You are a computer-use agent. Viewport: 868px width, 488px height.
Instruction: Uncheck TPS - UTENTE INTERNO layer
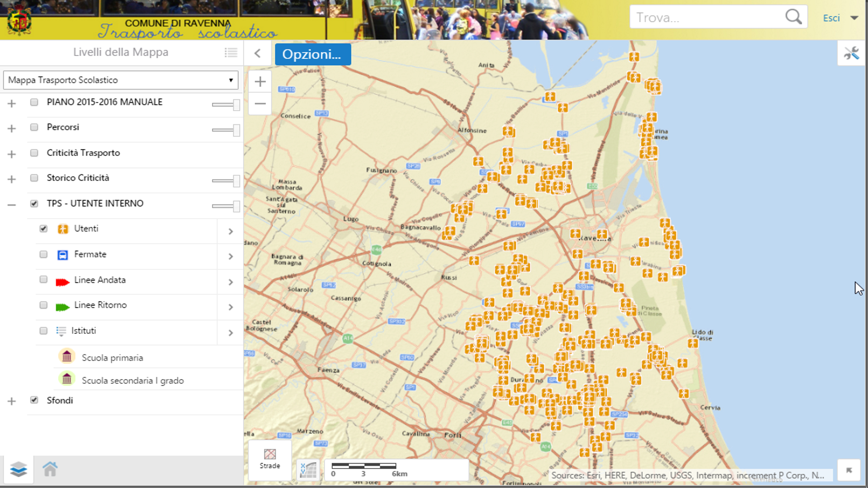34,203
